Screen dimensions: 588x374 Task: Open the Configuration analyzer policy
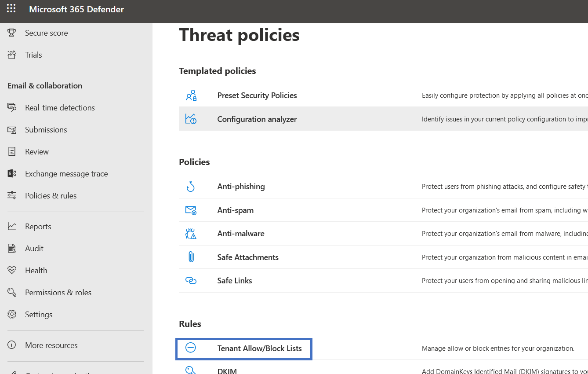[257, 119]
